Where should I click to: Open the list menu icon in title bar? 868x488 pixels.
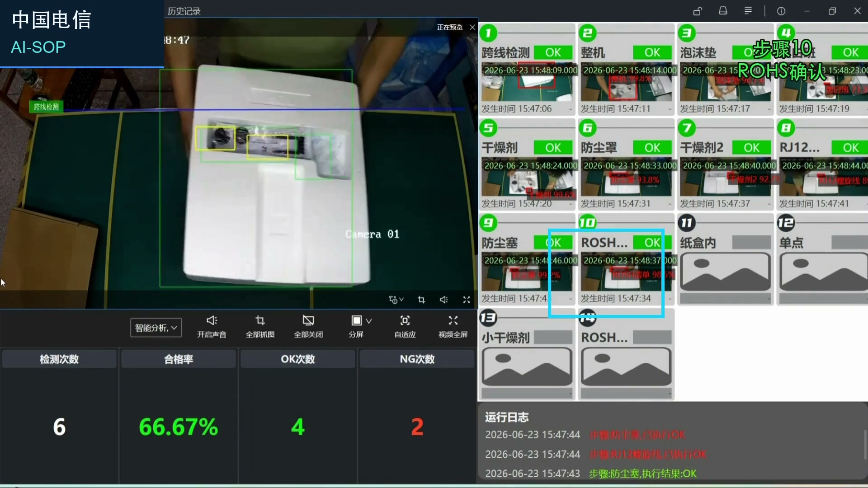tap(748, 11)
